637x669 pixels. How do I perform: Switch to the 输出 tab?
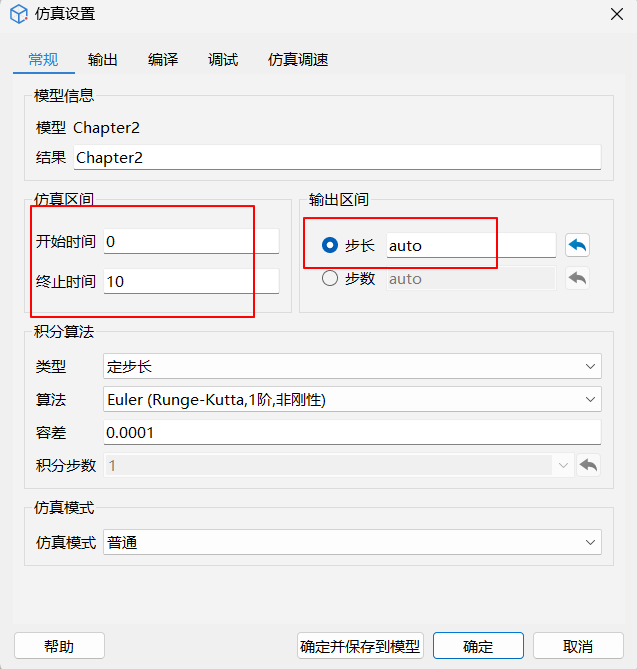point(103,60)
